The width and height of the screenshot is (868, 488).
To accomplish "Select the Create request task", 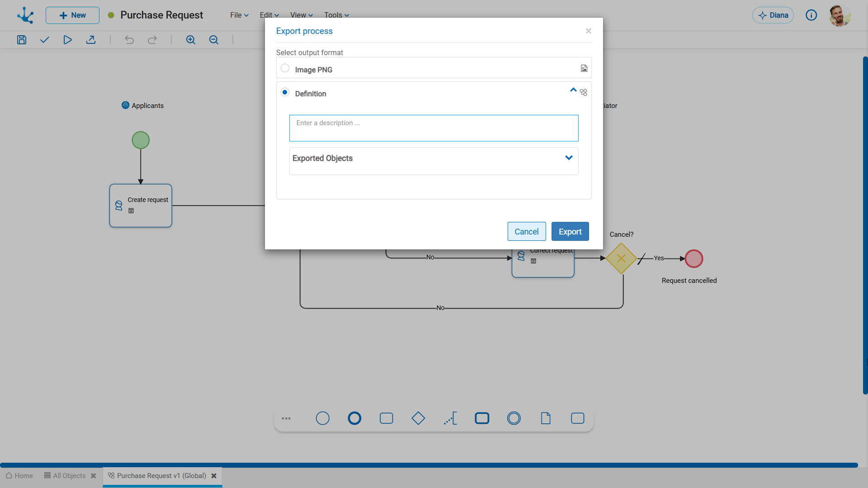I will click(x=141, y=206).
